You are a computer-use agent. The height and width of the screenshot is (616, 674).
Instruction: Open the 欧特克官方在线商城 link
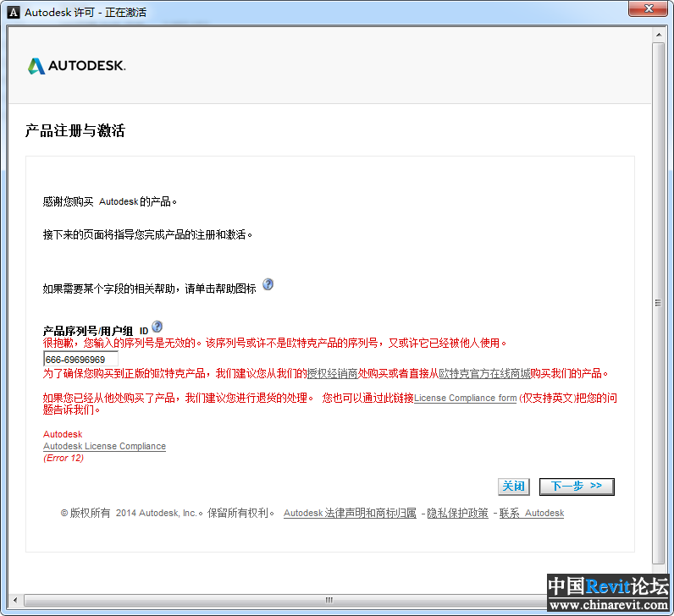coord(484,373)
